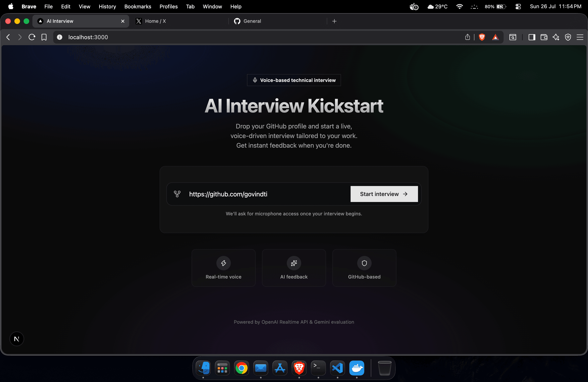Open the File menu
This screenshot has width=588, height=382.
tap(48, 6)
